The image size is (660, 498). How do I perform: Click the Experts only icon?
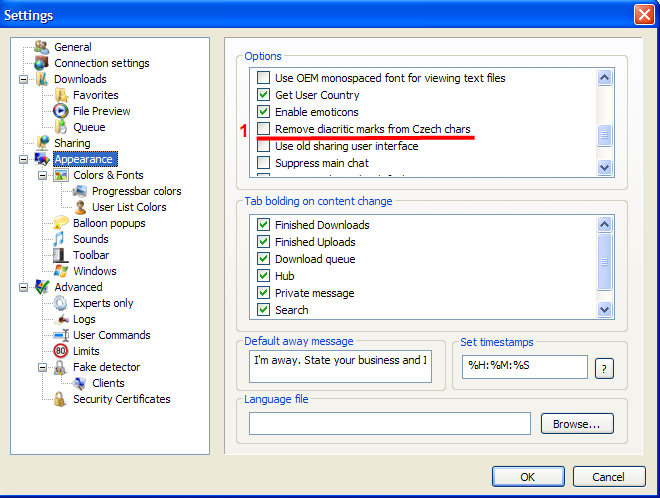61,303
